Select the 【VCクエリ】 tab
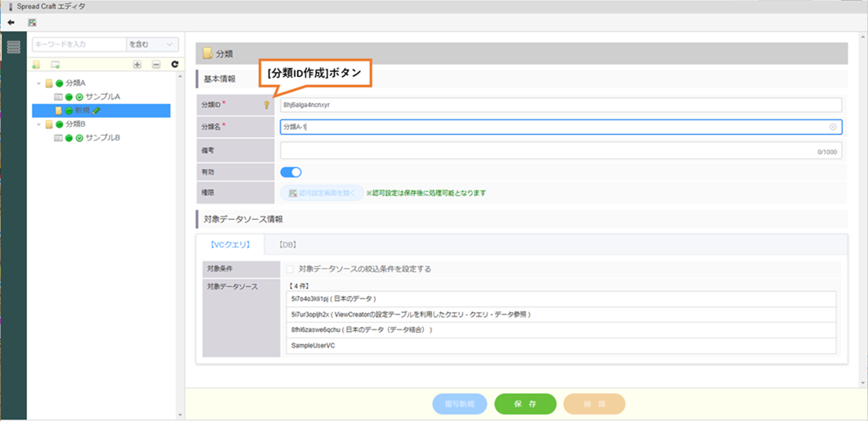Viewport: 868px width, 421px height. (x=229, y=244)
